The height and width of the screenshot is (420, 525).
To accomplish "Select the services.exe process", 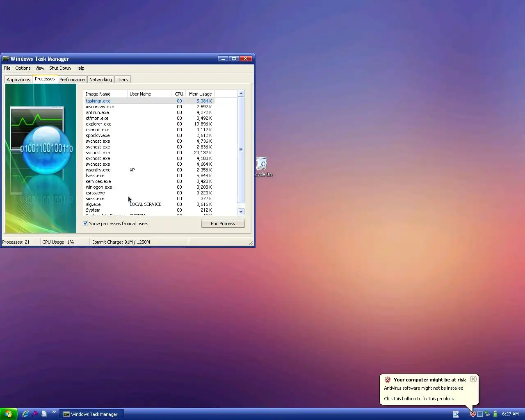I will 149,181.
